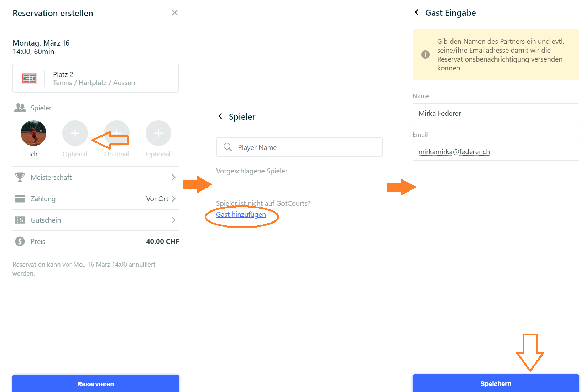Click the Preis dollar coin icon
Viewport: 581px width, 392px height.
[x=20, y=241]
